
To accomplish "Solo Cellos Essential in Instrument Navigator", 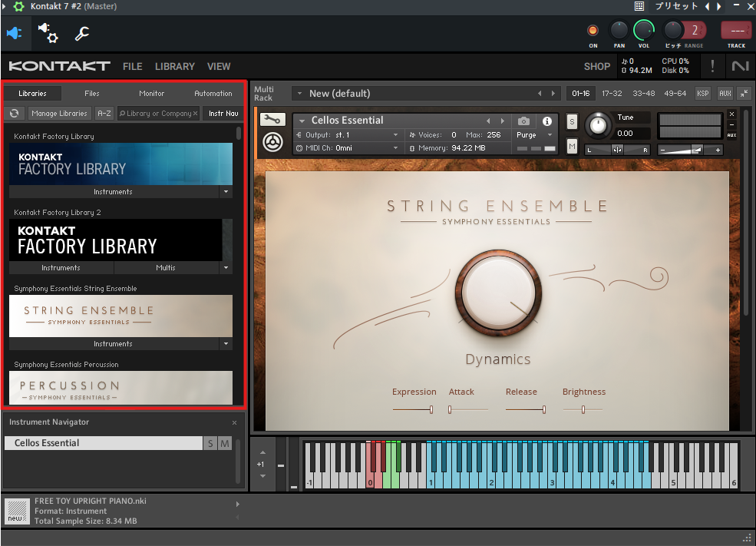I will 210,443.
